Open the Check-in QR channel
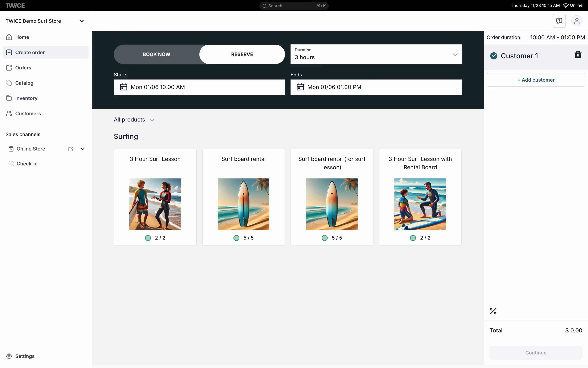Screen dimensions: 588x368 click(27, 164)
